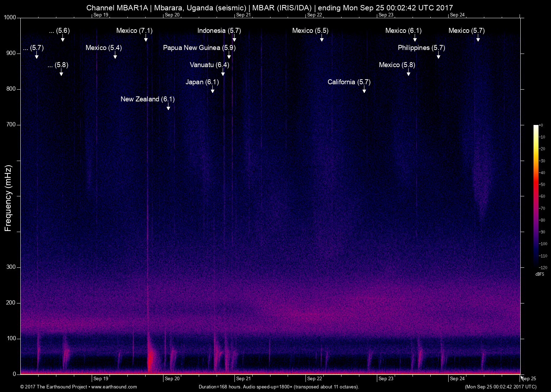This screenshot has height=392, width=551.
Task: Select the Mexico (6.1) event label
Action: pos(403,31)
